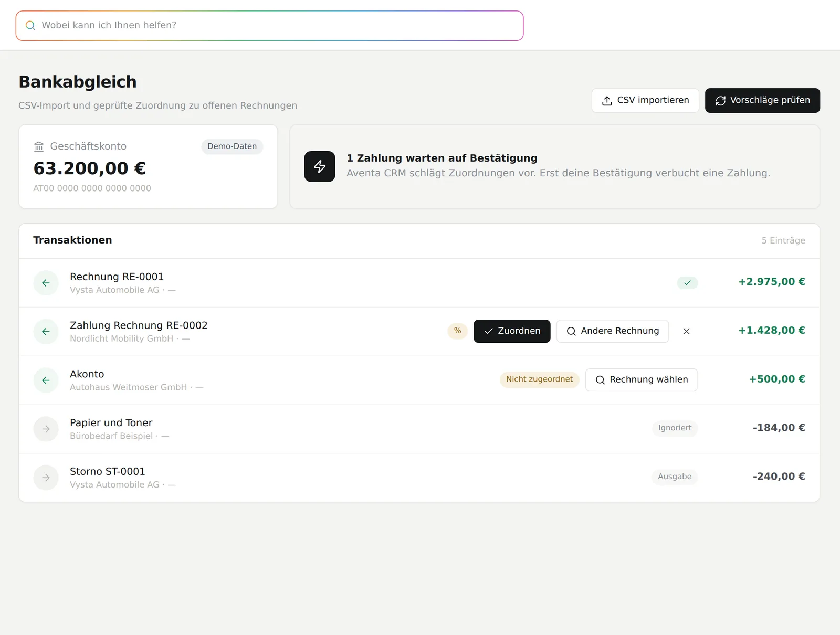Click the incoming arrow icon for Rechnung RE-0001

[x=46, y=283]
